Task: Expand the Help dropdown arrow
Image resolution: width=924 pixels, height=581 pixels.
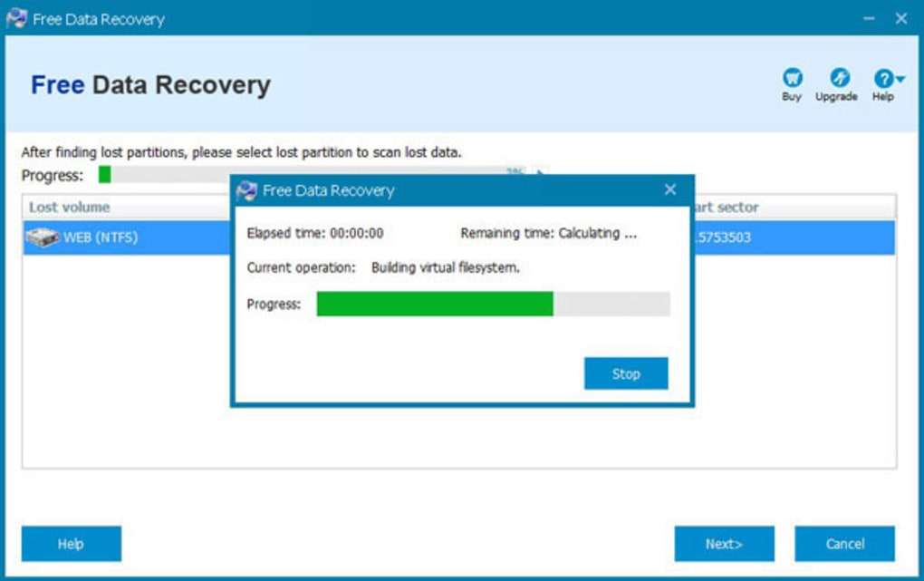Action: (x=900, y=79)
